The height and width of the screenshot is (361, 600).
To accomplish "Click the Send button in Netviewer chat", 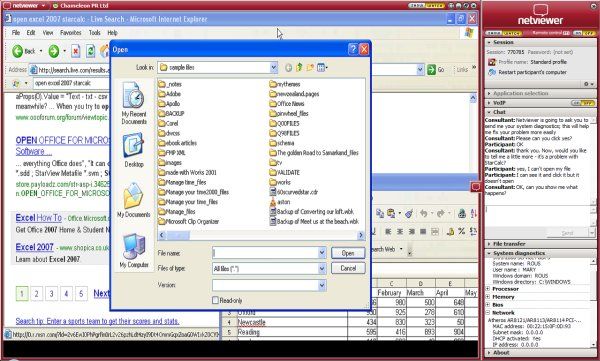I will [x=567, y=233].
